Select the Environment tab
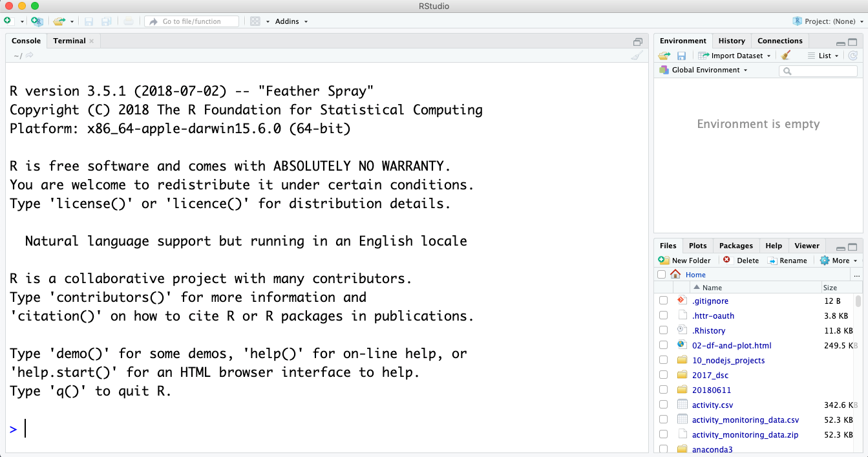The image size is (868, 457). [683, 41]
